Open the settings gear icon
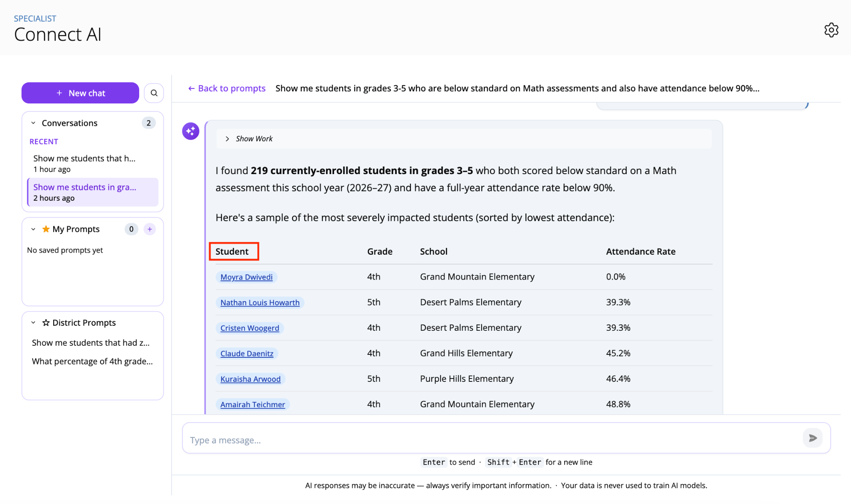 [x=831, y=30]
